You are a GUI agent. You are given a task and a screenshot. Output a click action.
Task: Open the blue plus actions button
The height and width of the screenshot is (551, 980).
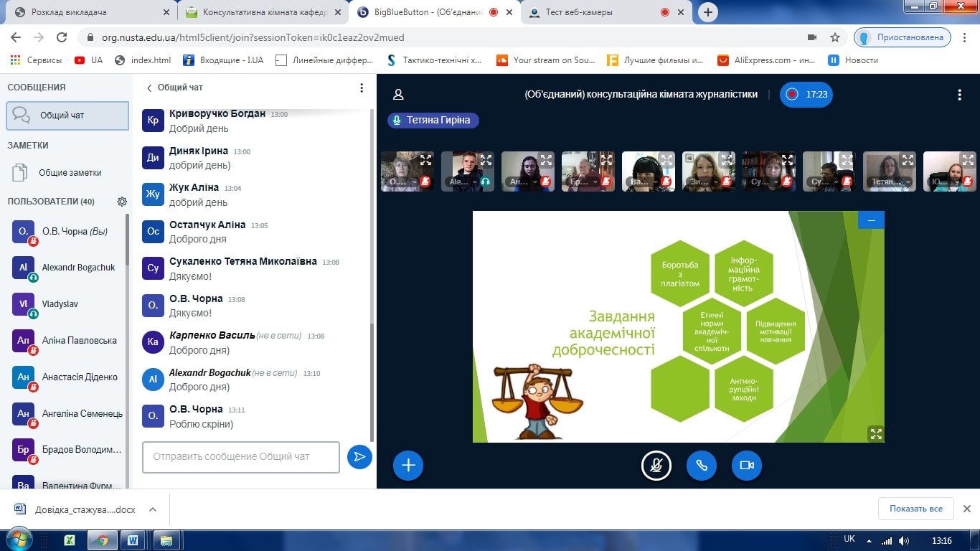pos(408,466)
